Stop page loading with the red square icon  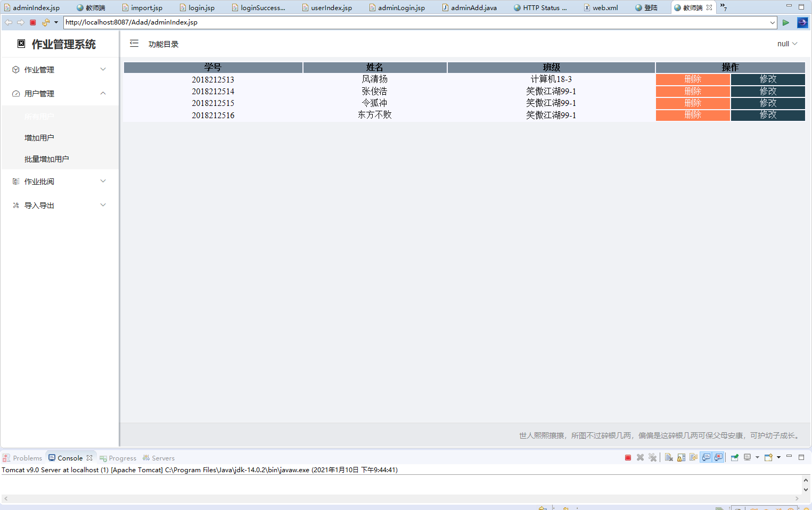tap(33, 22)
